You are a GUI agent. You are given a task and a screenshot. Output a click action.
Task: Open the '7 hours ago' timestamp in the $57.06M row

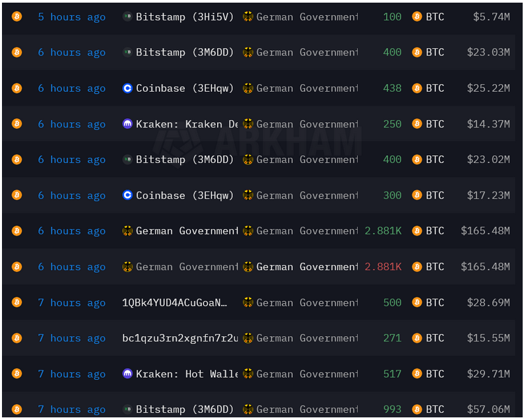point(72,409)
